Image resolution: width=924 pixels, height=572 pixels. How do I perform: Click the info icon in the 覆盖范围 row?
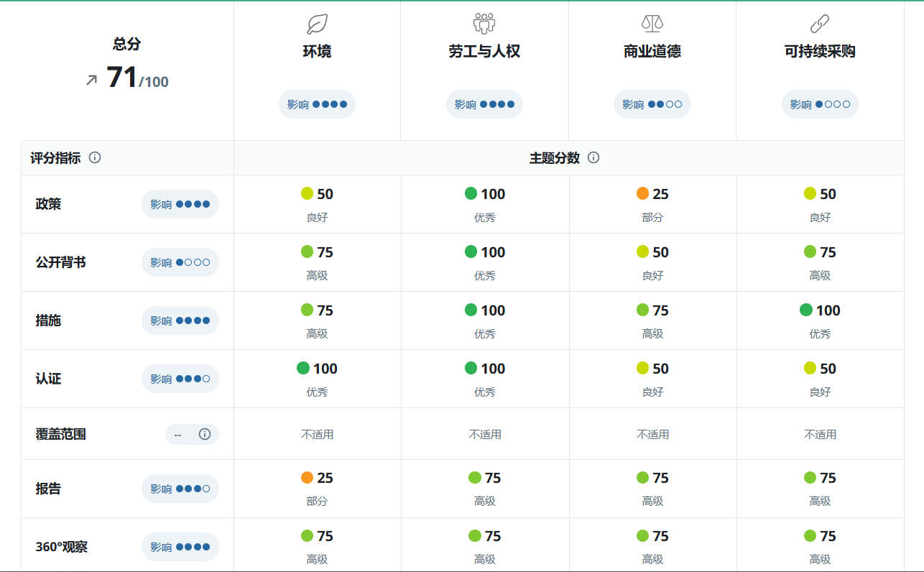pos(206,434)
